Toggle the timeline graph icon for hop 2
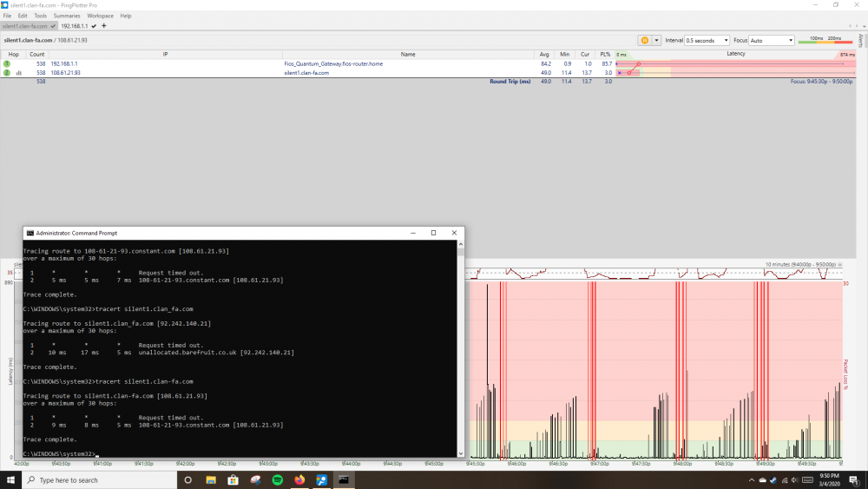The width and height of the screenshot is (868, 489). pyautogui.click(x=19, y=73)
